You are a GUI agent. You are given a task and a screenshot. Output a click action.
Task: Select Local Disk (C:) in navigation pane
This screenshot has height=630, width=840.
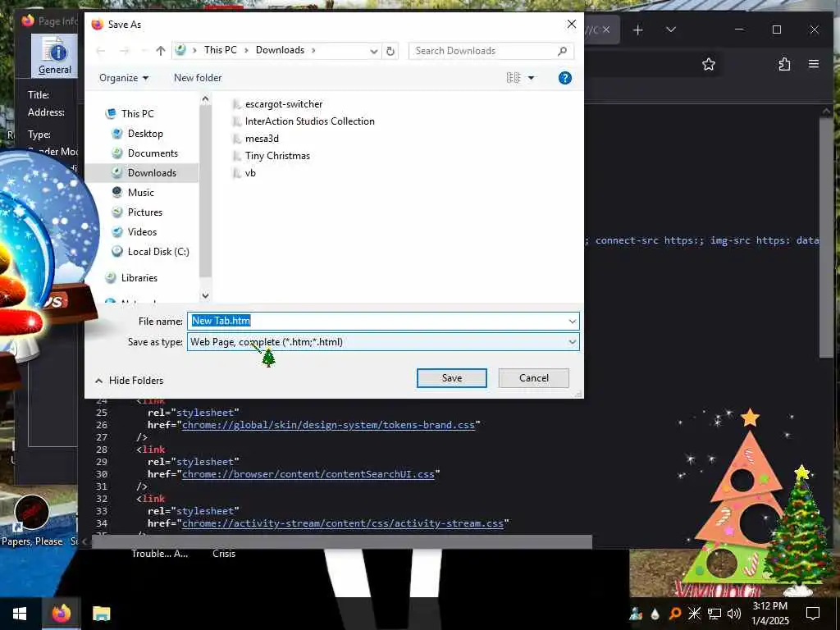click(151, 252)
